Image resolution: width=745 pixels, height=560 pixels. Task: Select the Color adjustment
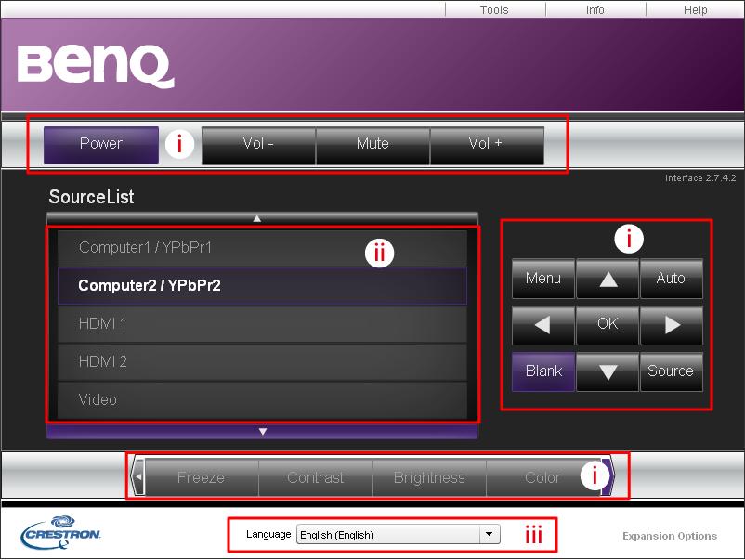[543, 477]
